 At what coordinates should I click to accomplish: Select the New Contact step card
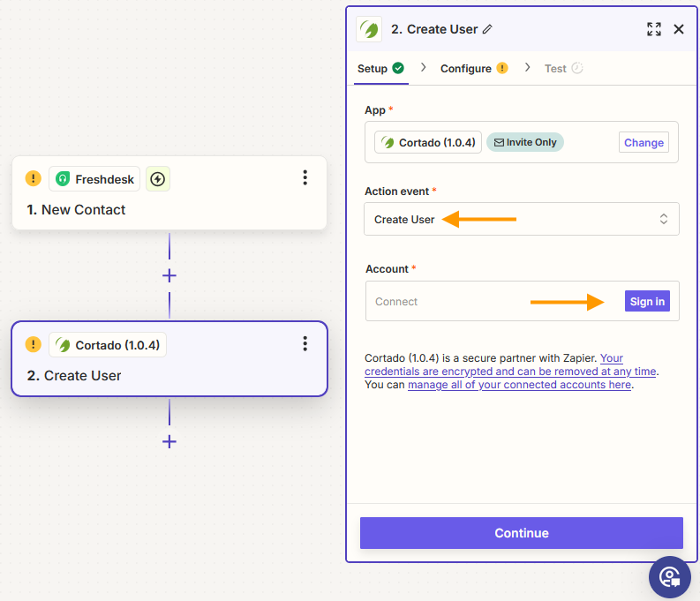(x=169, y=192)
